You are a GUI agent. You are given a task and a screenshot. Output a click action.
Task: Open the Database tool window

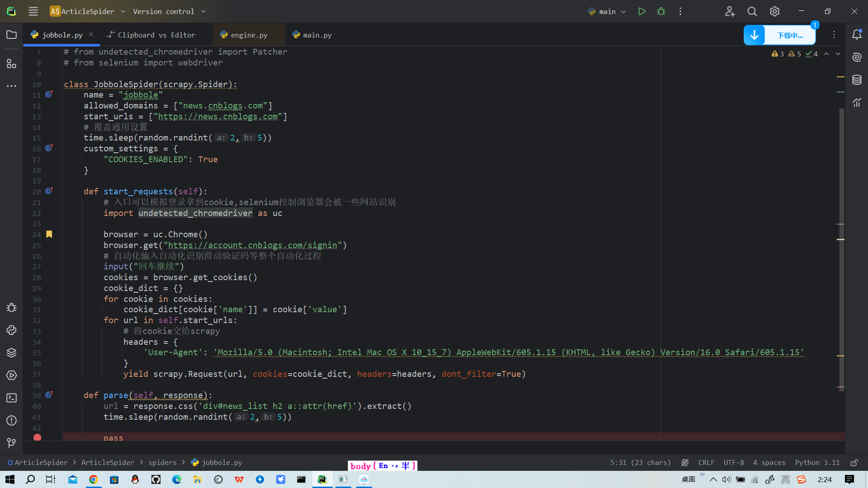click(x=857, y=80)
